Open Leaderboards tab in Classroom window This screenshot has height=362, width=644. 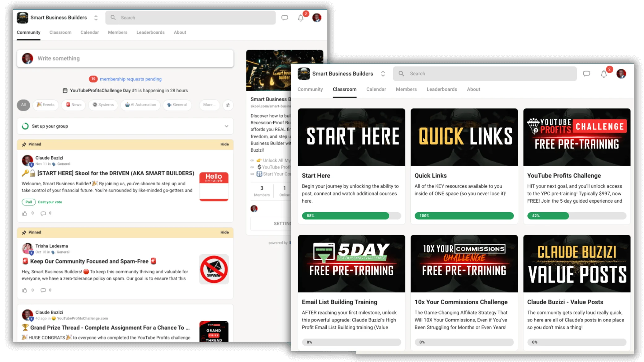pos(442,89)
